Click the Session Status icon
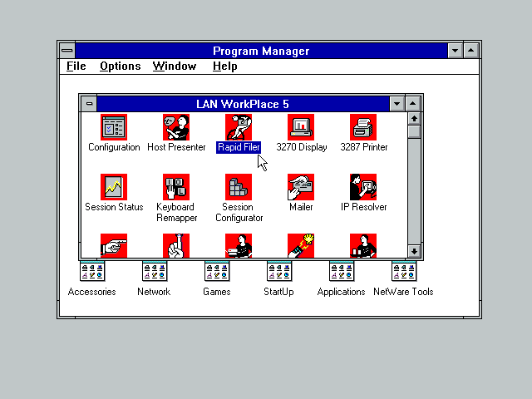The height and width of the screenshot is (399, 532). tap(114, 187)
